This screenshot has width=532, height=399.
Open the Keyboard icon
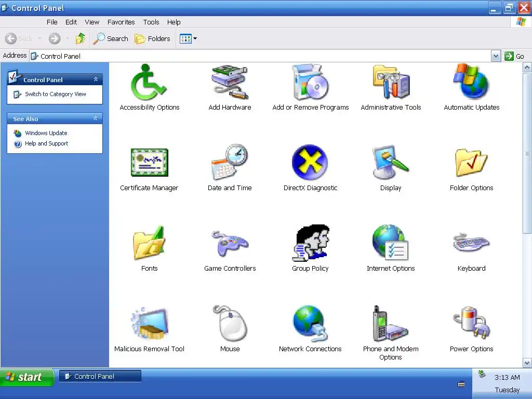(471, 242)
